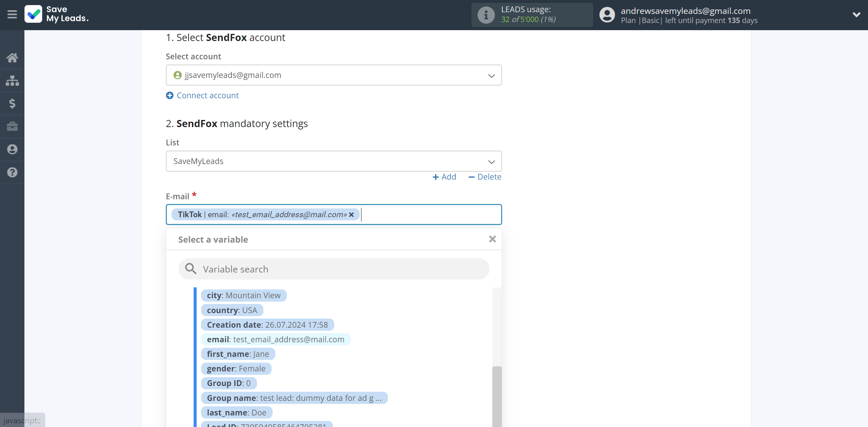The height and width of the screenshot is (427, 868).
Task: Open briefcase icon in sidebar
Action: 12,126
